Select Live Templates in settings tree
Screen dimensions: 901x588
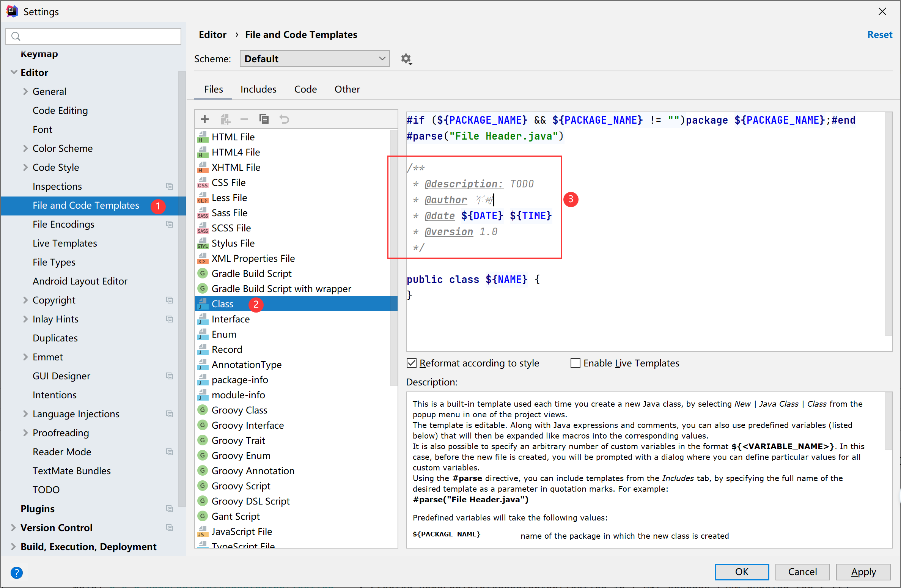click(x=65, y=243)
